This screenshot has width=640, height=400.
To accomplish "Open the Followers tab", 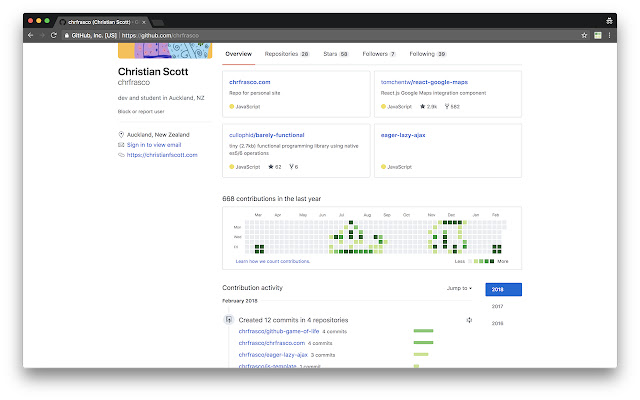I will 379,54.
